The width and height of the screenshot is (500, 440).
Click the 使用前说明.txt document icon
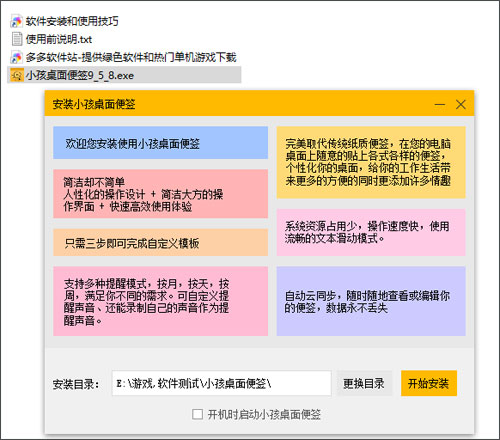point(17,39)
